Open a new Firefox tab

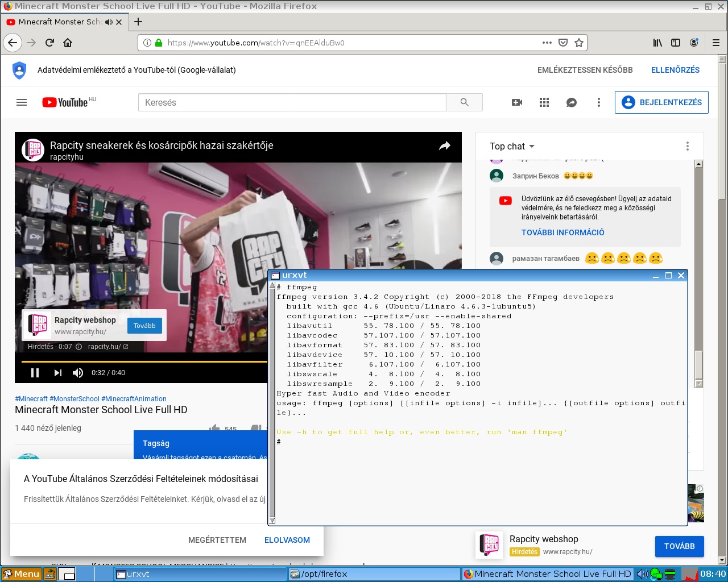coord(138,22)
